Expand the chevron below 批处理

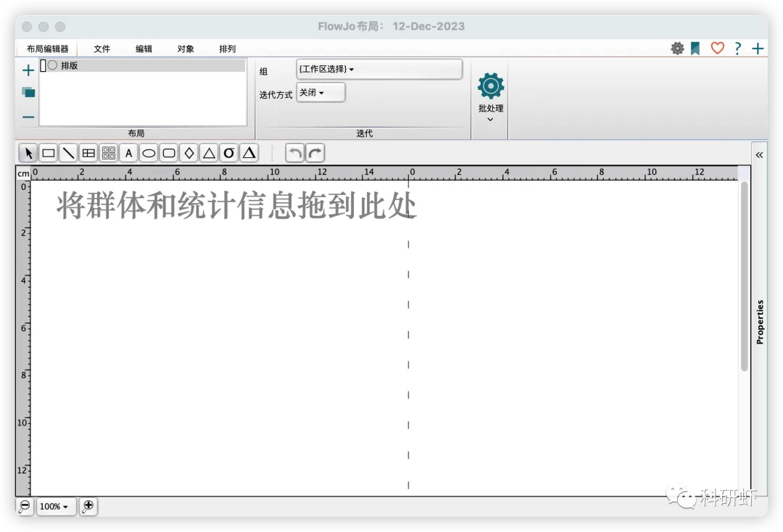pyautogui.click(x=490, y=120)
